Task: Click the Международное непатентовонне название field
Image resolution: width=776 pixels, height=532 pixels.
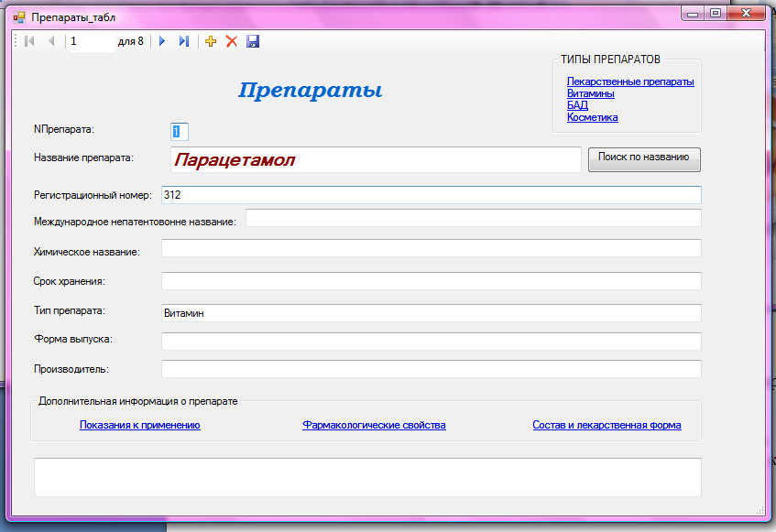Action: tap(474, 218)
